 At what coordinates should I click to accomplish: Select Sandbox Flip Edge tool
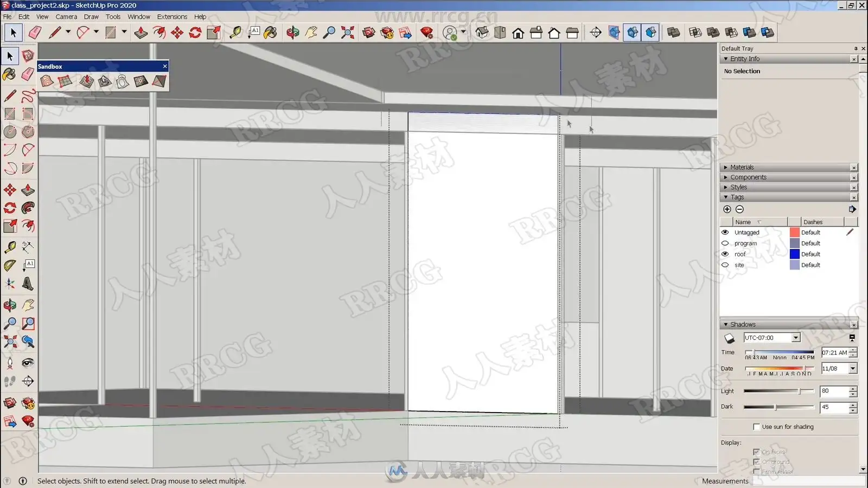(x=158, y=81)
